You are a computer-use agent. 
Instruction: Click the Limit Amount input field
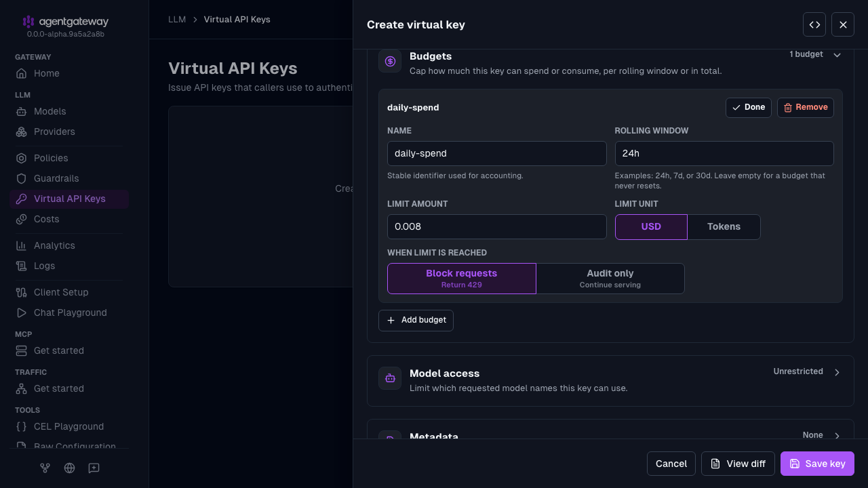pyautogui.click(x=497, y=227)
